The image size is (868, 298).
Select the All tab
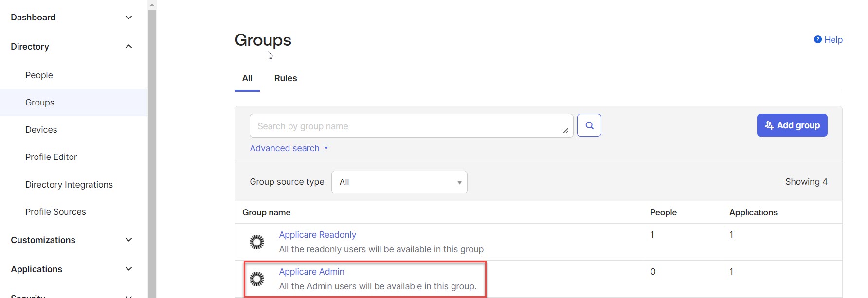pyautogui.click(x=247, y=78)
